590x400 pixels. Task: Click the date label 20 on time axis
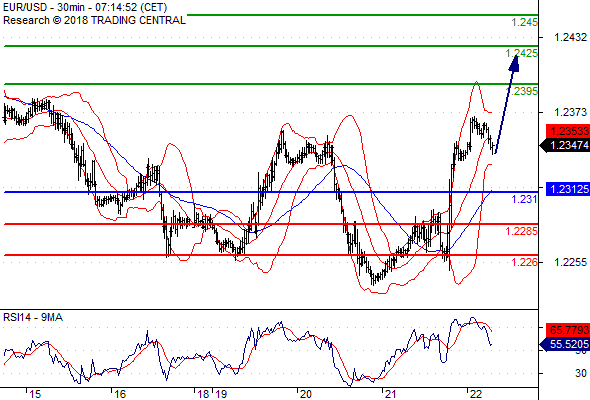(x=306, y=394)
